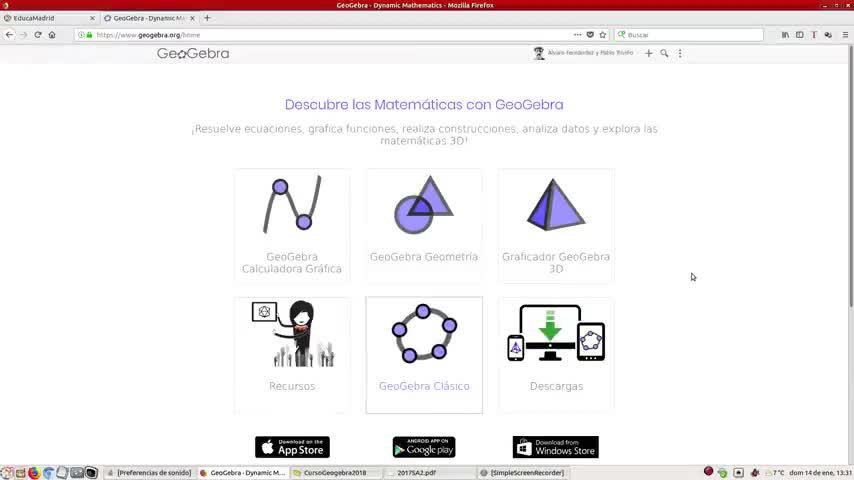Toggle the Firefox sidebar
This screenshot has width=854, height=480.
click(x=799, y=34)
